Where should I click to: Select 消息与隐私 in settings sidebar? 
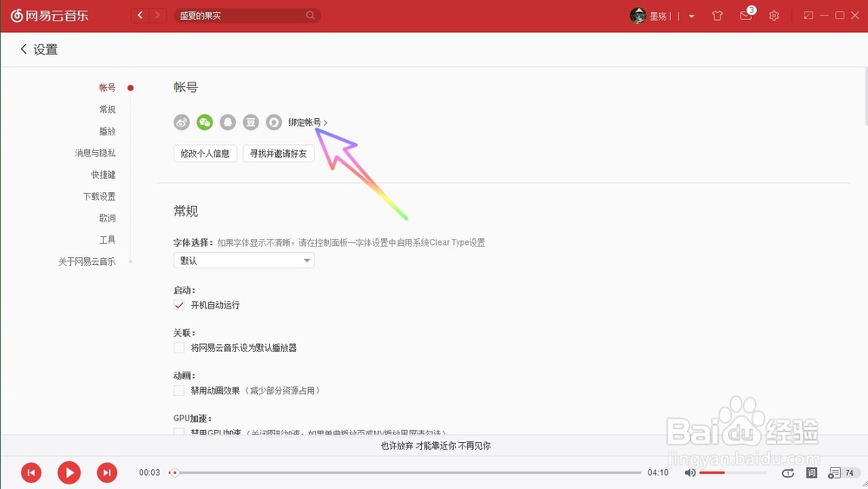coord(95,153)
